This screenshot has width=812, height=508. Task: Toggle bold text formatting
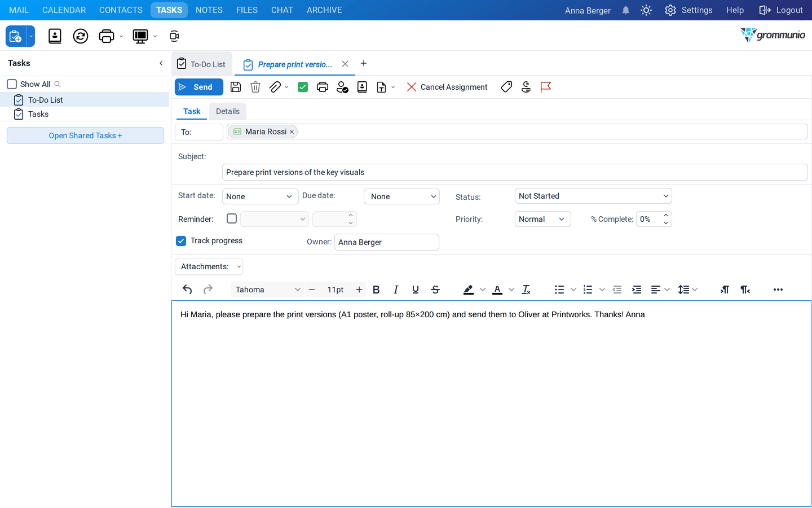coord(376,290)
